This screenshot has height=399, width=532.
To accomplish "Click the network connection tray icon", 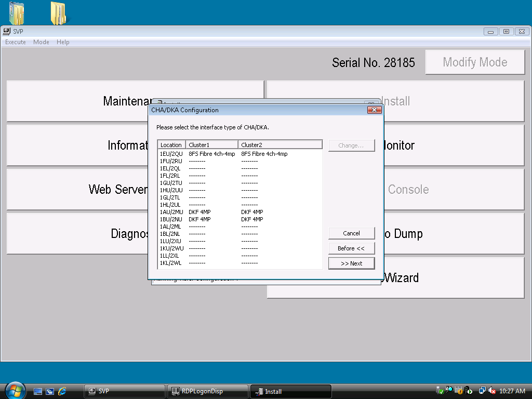I will pyautogui.click(x=482, y=391).
